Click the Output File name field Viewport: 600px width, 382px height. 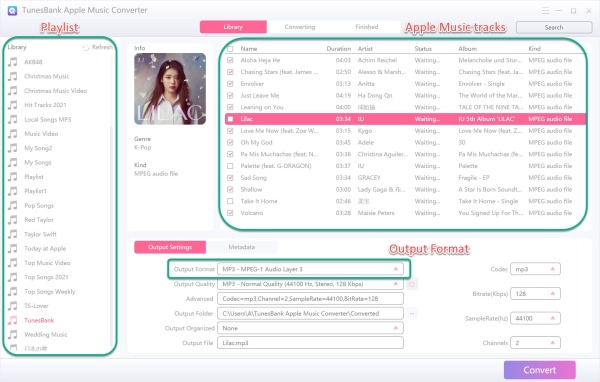click(x=310, y=343)
